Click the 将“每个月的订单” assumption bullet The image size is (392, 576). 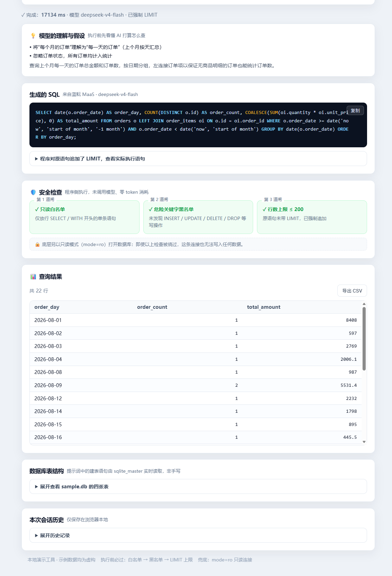click(96, 47)
